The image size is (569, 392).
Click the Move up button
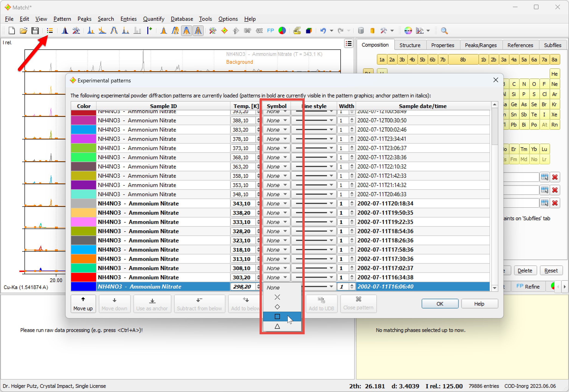tap(83, 304)
